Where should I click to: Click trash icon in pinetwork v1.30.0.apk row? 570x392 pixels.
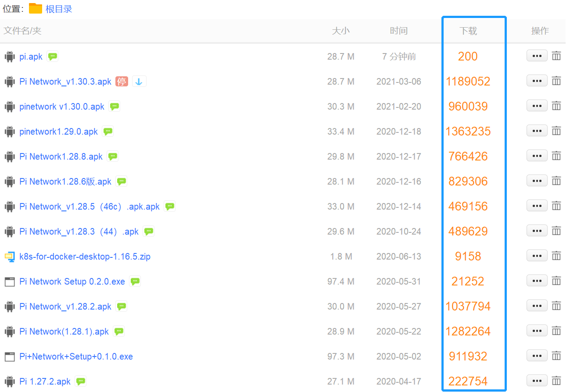[556, 106]
